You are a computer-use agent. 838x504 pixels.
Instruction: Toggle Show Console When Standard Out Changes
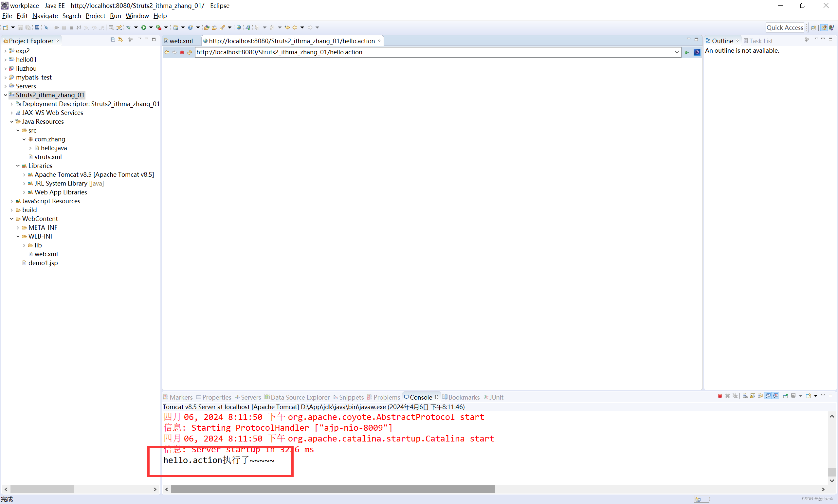[768, 396]
